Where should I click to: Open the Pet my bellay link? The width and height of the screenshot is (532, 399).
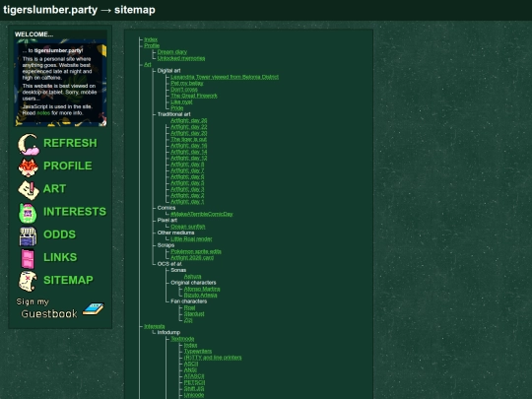[187, 83]
